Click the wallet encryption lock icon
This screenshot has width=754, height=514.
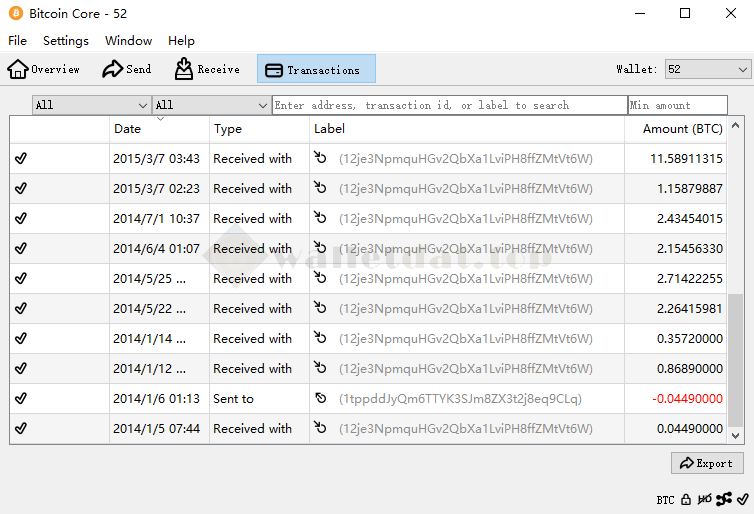(x=686, y=499)
